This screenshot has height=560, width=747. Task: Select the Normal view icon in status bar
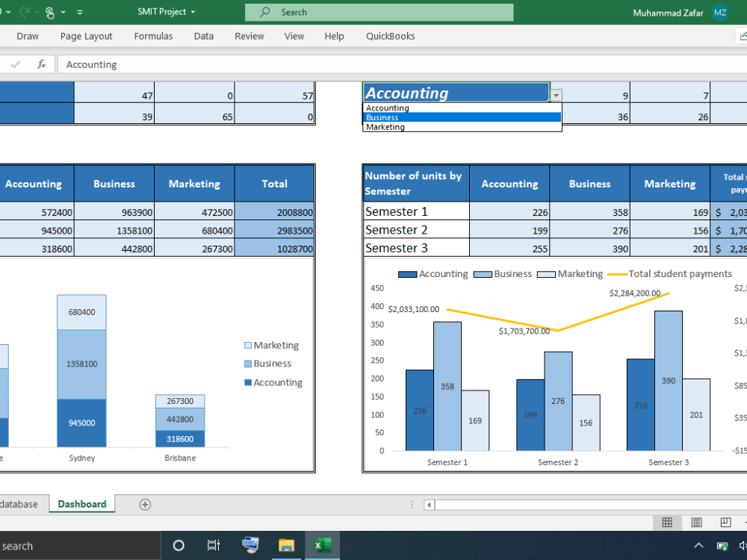click(667, 522)
